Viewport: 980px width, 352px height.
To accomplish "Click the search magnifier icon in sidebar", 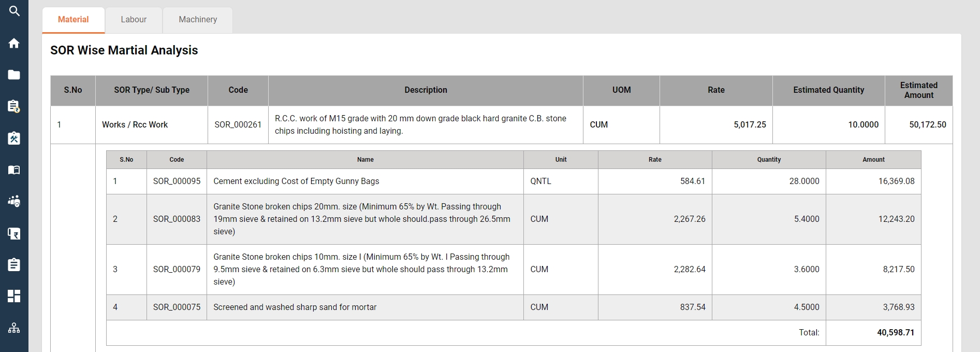I will pos(14,11).
